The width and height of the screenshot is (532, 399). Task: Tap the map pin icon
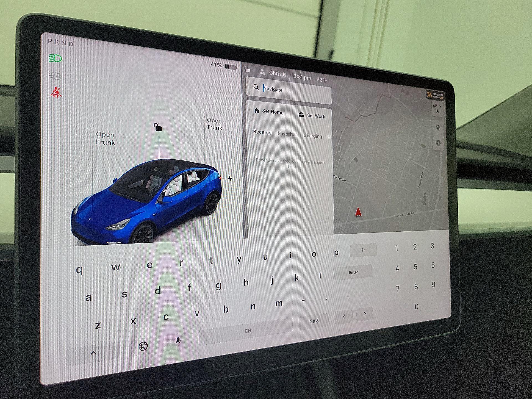coord(438,128)
